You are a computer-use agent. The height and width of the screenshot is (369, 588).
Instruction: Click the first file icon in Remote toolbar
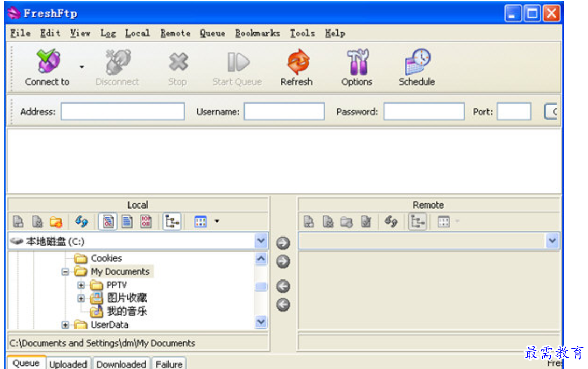click(309, 222)
